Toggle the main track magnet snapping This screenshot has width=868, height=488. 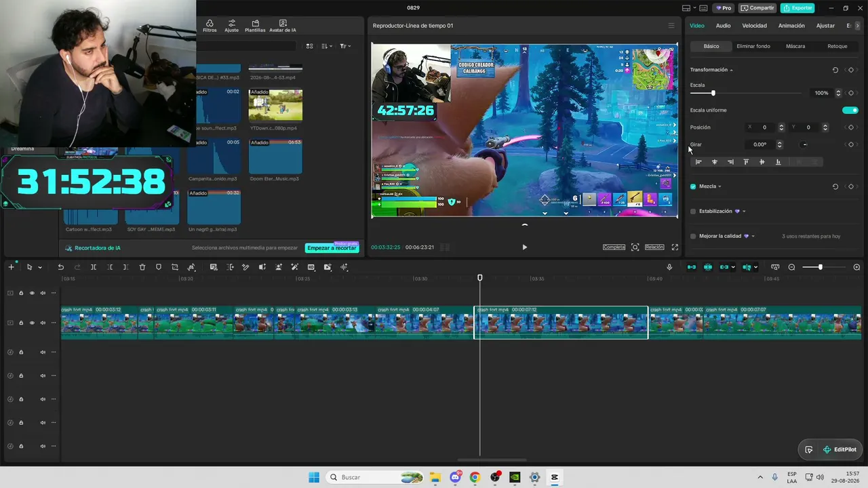pyautogui.click(x=692, y=267)
